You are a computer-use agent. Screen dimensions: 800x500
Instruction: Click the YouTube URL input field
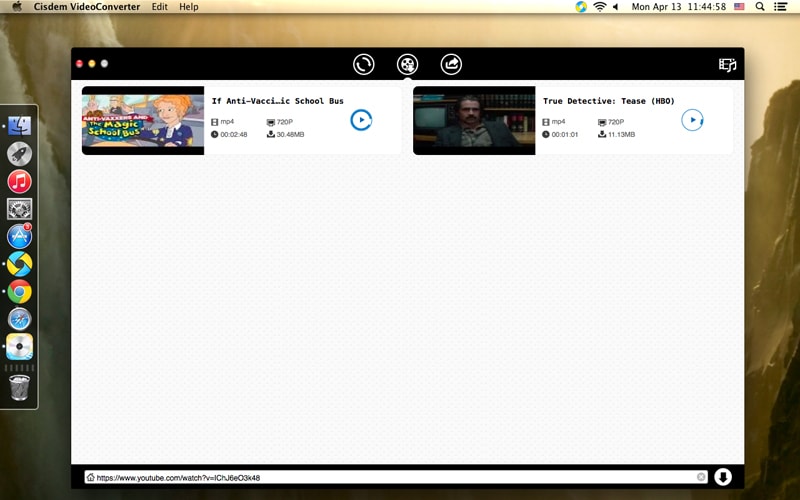coord(396,478)
